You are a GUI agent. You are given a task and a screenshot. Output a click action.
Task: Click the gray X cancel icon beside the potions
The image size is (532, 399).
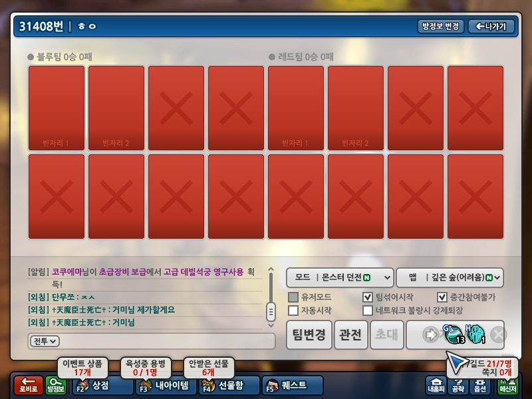(x=498, y=335)
